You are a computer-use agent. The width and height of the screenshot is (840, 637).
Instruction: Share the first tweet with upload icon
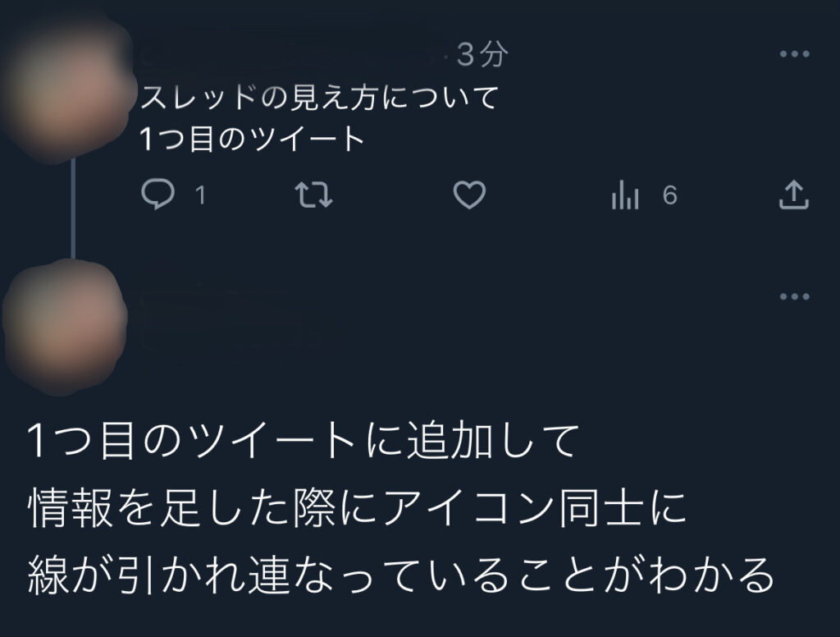(793, 194)
